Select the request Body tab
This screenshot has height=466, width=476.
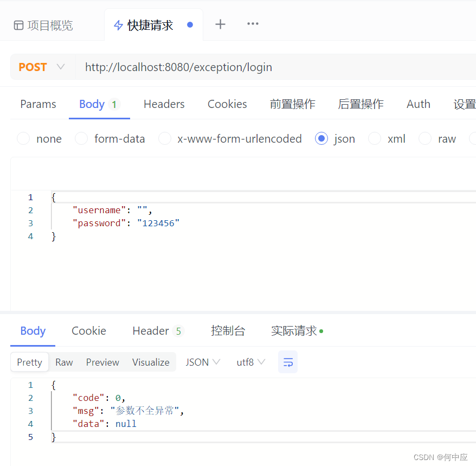tap(99, 104)
